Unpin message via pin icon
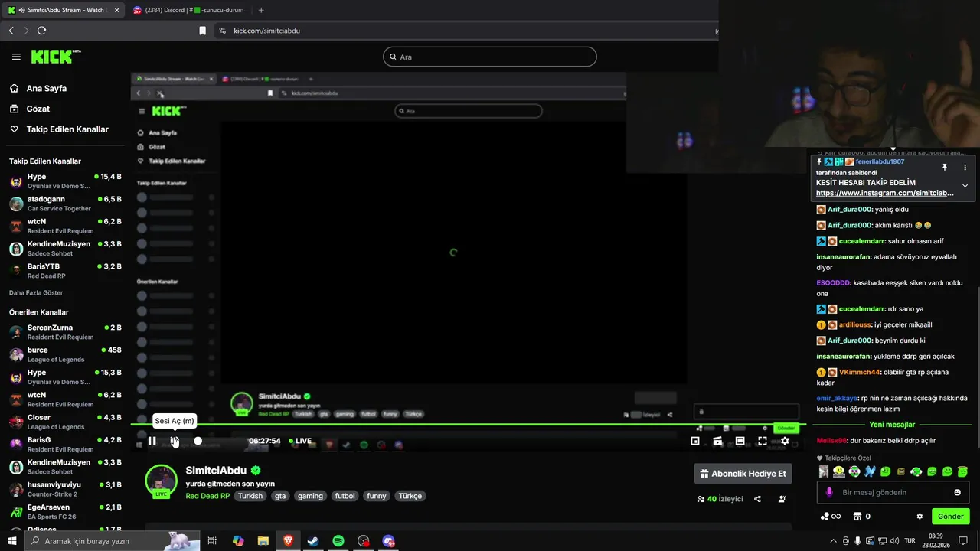 944,167
